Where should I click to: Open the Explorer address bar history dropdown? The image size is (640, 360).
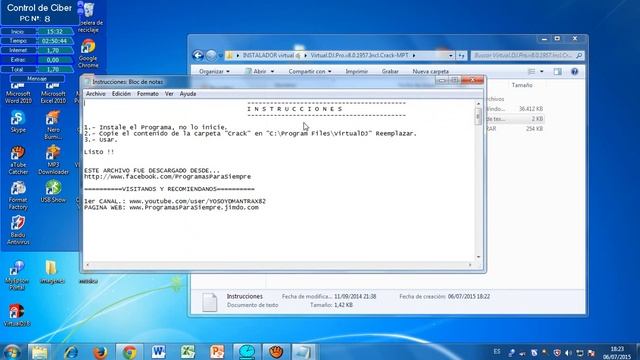point(451,56)
